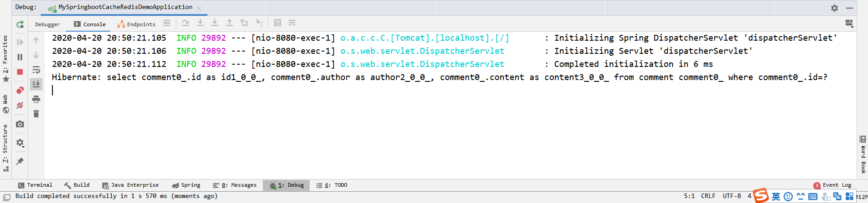
Task: Pin the current debug tab
Action: 20,161
